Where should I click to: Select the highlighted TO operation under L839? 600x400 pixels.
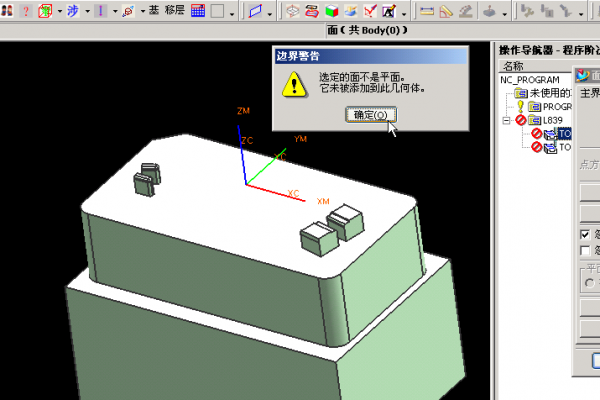[565, 134]
